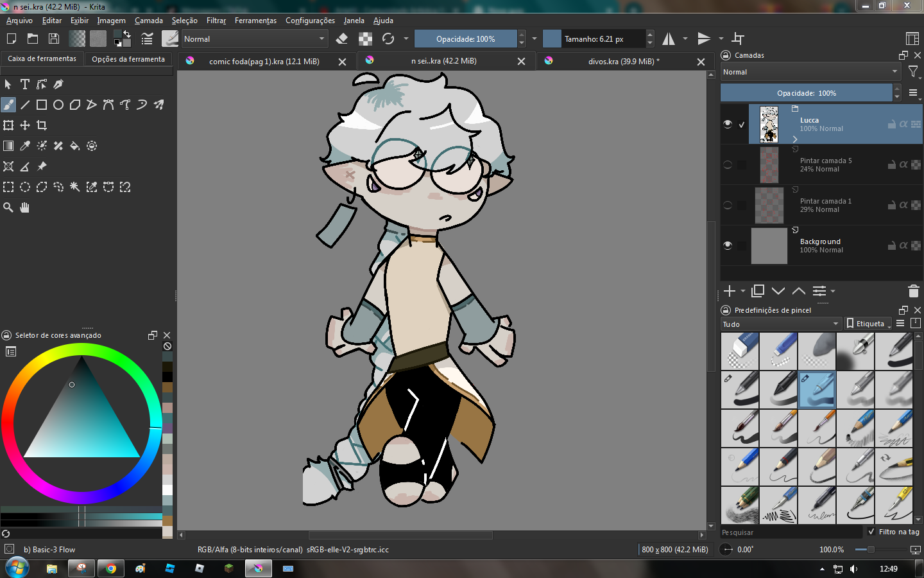Click the Save document icon
The image size is (924, 578).
(54, 39)
